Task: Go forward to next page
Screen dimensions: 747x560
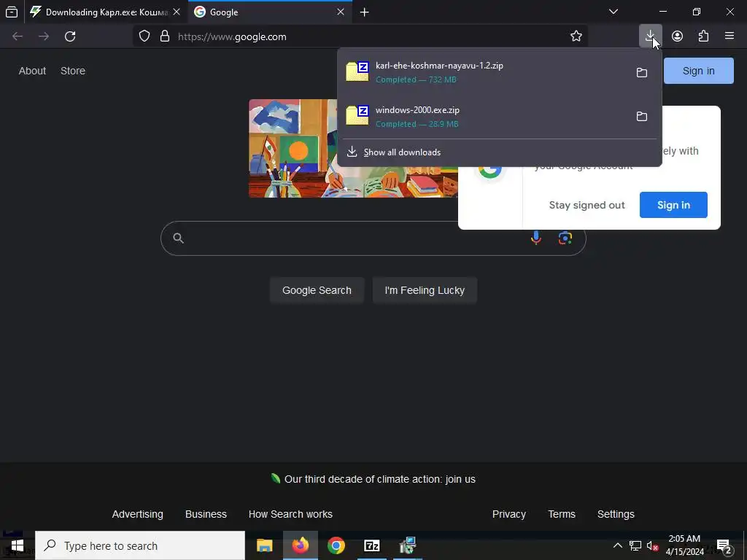Action: [44, 36]
